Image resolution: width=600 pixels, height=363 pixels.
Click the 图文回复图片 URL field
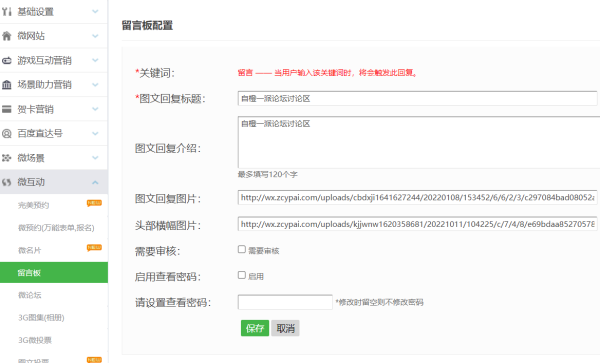(x=417, y=198)
